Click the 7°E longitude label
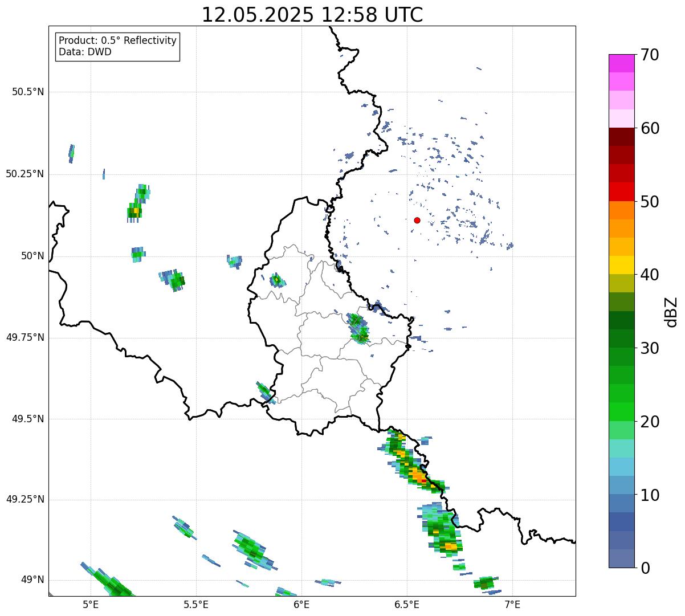 (513, 605)
